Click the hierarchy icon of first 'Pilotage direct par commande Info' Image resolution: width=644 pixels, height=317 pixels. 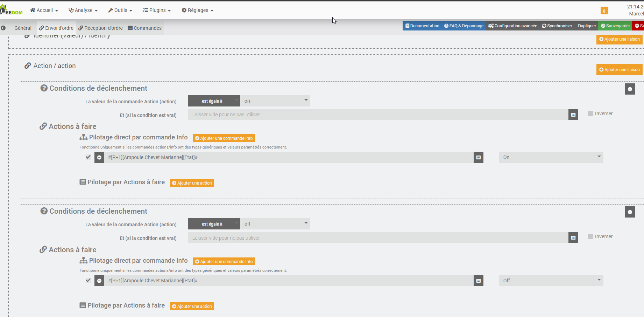click(x=83, y=137)
